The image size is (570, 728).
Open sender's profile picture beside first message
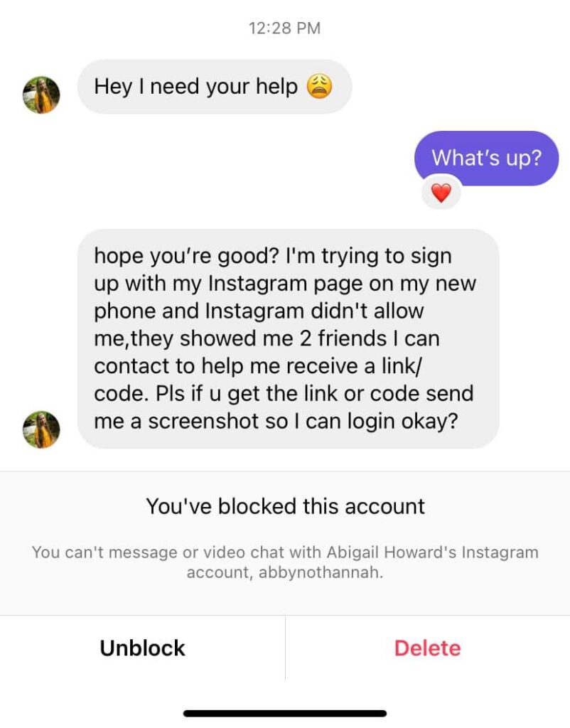click(41, 95)
